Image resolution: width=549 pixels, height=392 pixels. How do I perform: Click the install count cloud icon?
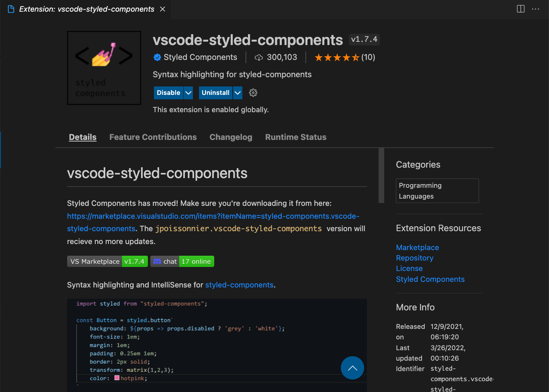(259, 57)
